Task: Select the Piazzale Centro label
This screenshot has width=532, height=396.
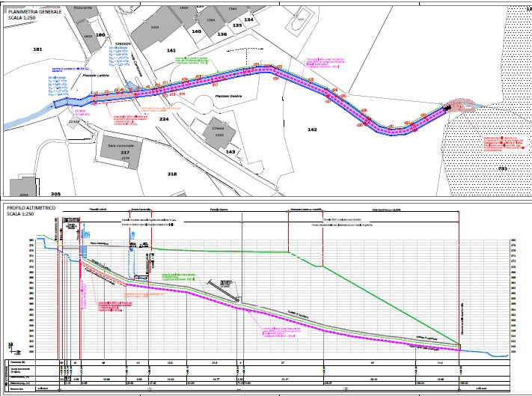Action: [227, 97]
